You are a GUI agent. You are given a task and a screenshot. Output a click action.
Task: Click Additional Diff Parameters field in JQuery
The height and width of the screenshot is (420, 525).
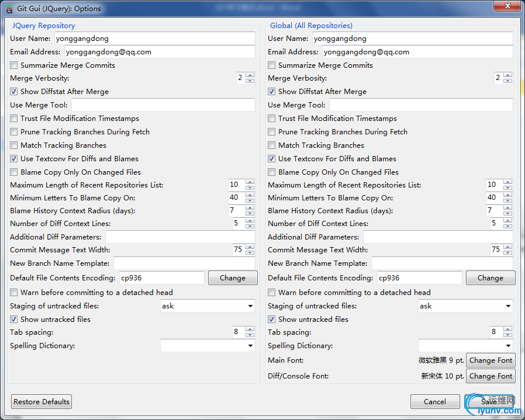180,237
